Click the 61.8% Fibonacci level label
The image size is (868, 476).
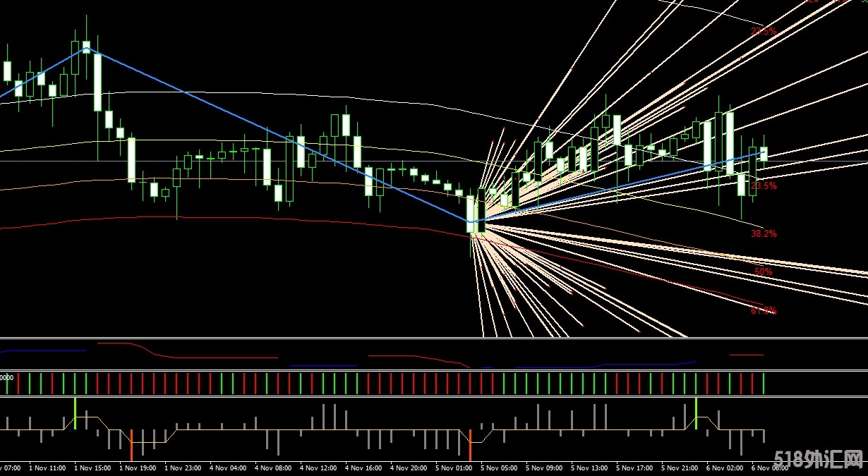click(764, 310)
